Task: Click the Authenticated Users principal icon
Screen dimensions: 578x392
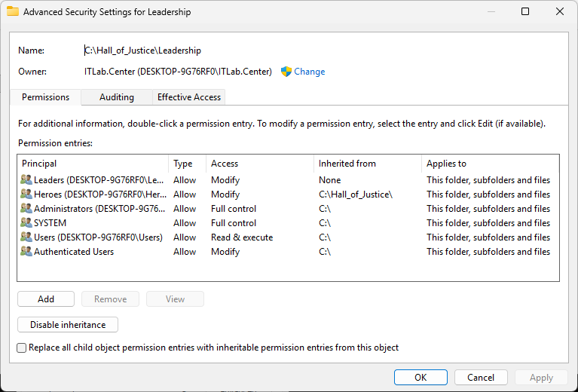Action: click(x=26, y=252)
